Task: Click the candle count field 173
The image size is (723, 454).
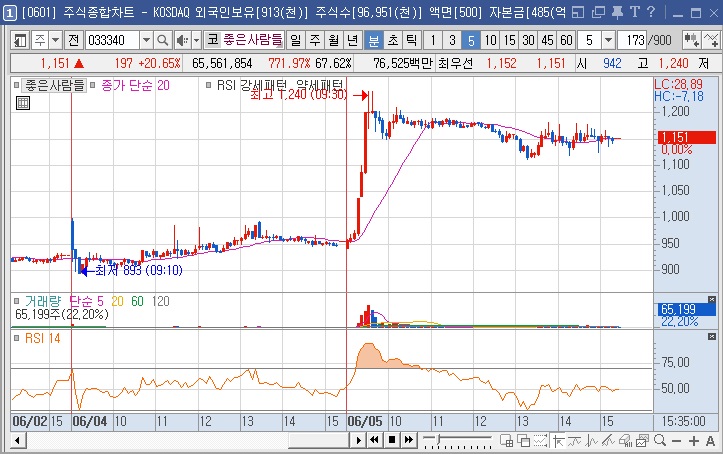Action: tap(632, 41)
